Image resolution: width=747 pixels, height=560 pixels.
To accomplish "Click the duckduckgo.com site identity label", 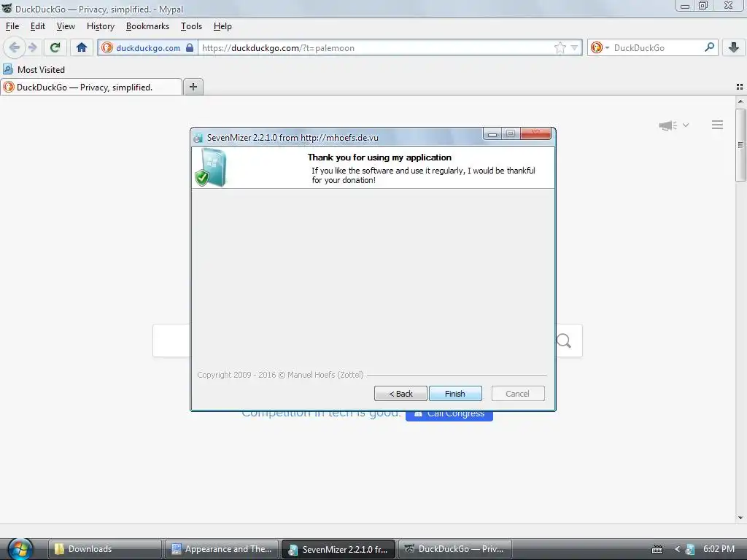I will (148, 47).
